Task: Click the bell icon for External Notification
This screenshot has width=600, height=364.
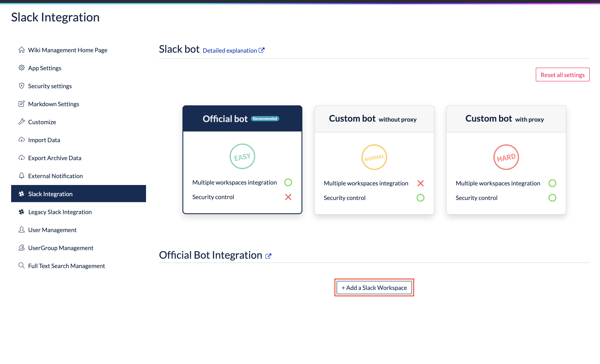Action: (21, 176)
